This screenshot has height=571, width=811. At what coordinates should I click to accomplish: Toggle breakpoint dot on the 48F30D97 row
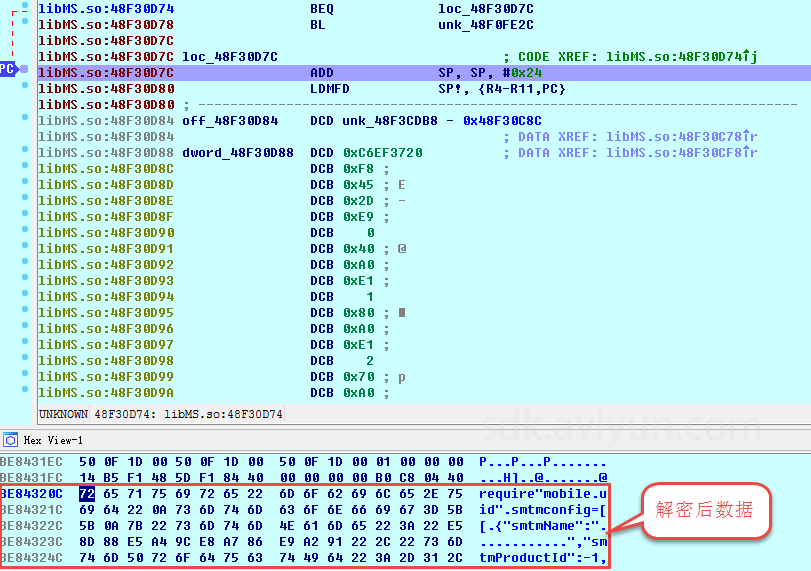(25, 342)
